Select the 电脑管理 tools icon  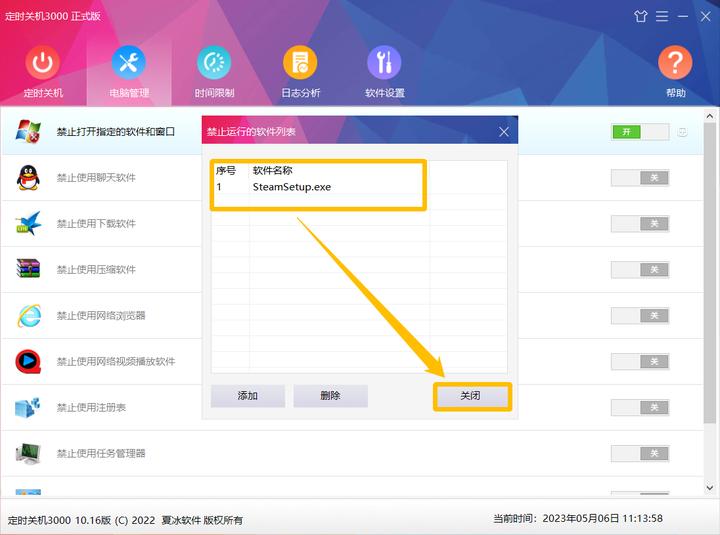point(129,62)
